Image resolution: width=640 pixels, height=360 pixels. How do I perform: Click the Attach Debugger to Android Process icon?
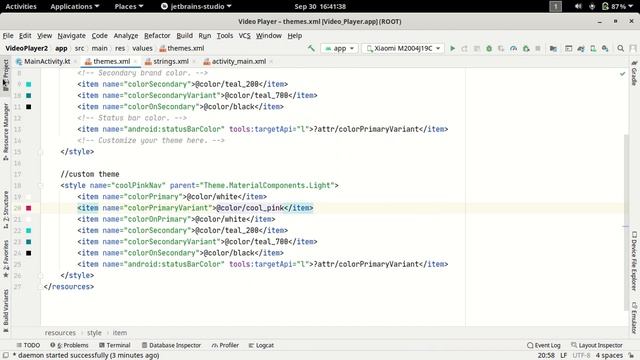pos(526,48)
